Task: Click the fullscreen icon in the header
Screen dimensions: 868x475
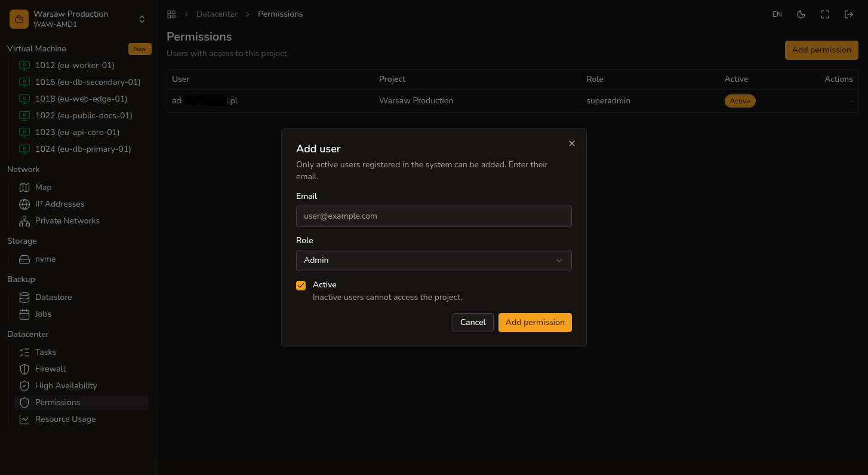Action: 825,14
